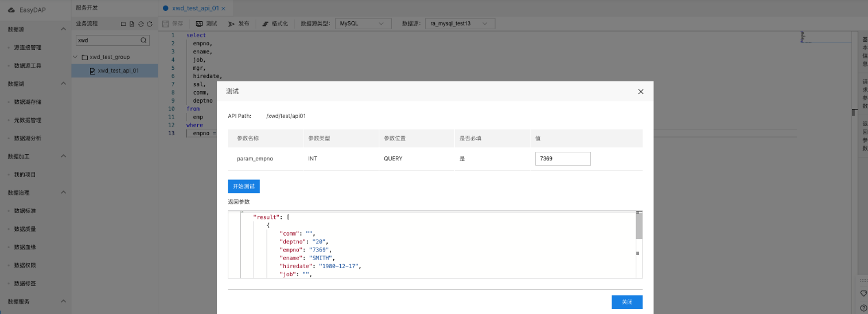Screen dimensions: 868x314
Task: Collapse the 数据治理 sidebar section
Action: coord(63,193)
